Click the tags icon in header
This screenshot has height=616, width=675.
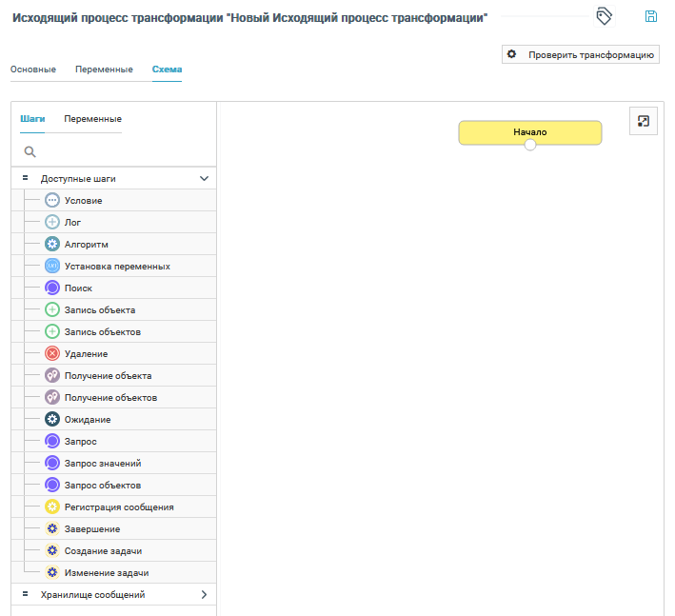[x=604, y=16]
